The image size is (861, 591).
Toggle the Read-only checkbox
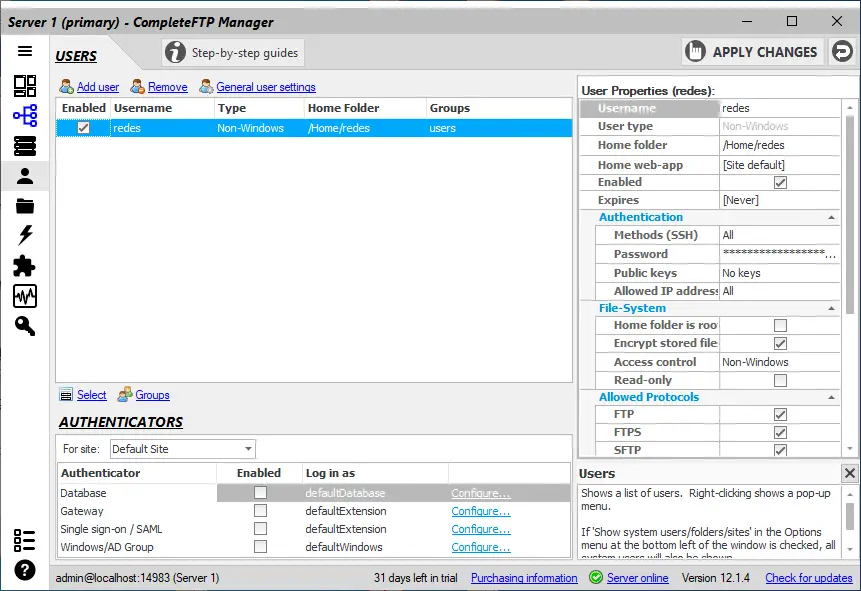coord(780,380)
